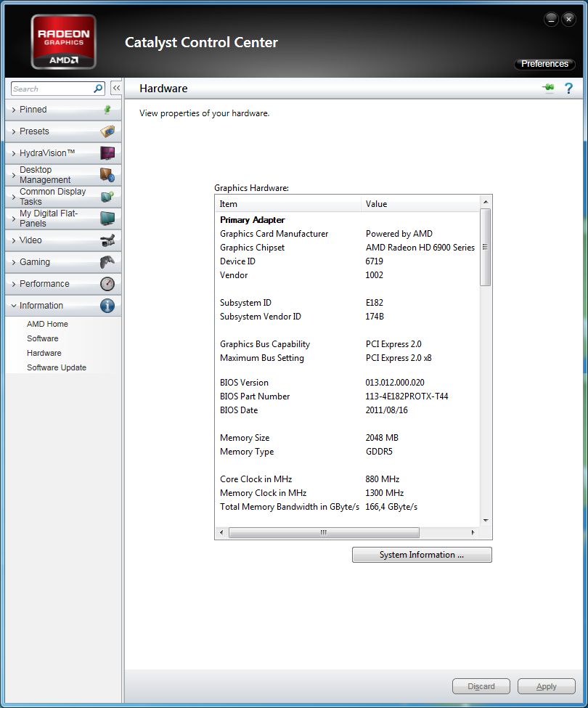Image resolution: width=588 pixels, height=708 pixels.
Task: Click the My Digital Flat-Panels monitor icon
Action: pyautogui.click(x=107, y=218)
